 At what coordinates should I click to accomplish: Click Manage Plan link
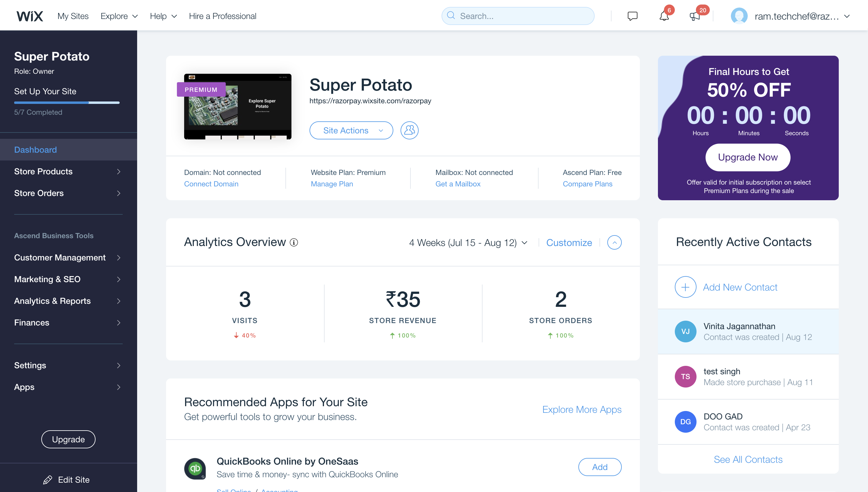click(x=332, y=184)
